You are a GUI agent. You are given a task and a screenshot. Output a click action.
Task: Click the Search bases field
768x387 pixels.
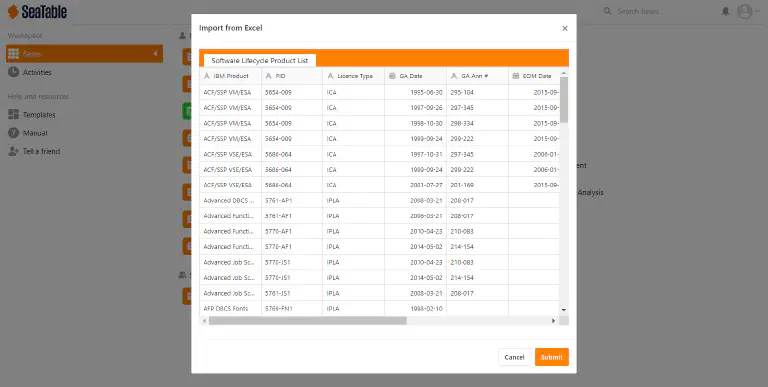[638, 11]
